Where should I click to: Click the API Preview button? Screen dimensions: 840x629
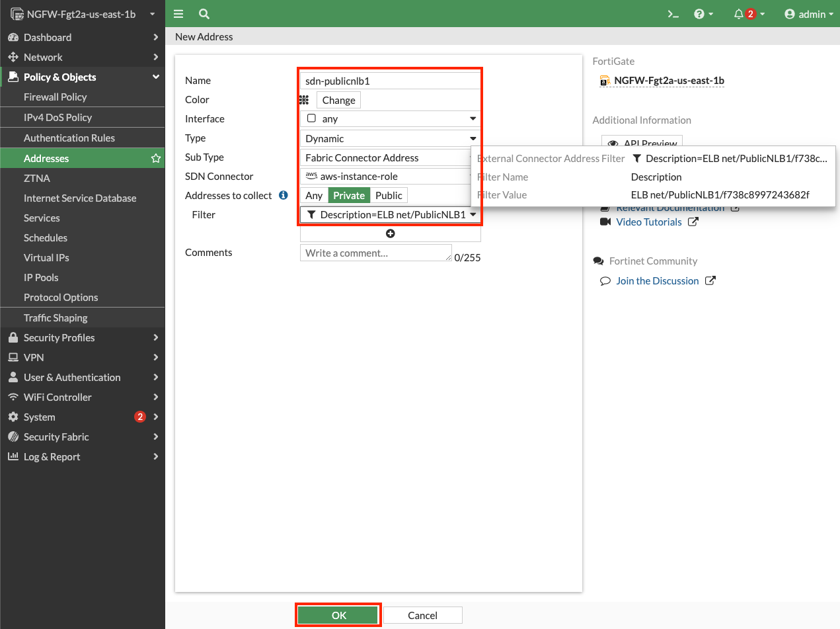point(642,142)
